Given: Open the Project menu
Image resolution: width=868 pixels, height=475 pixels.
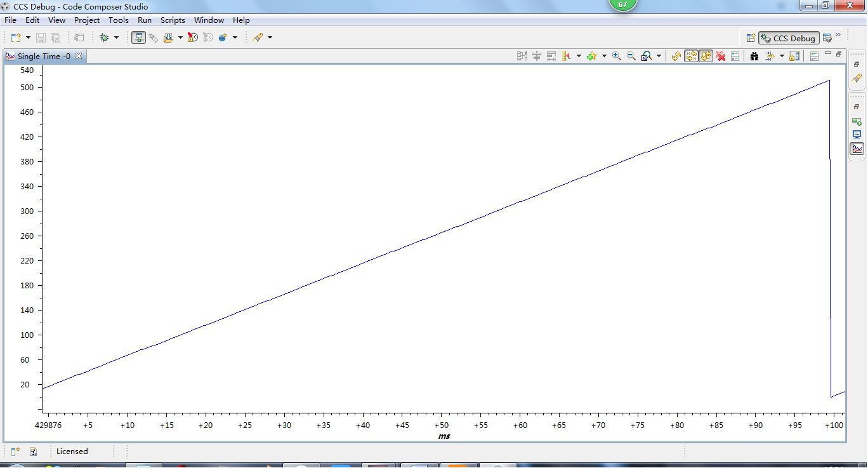Looking at the screenshot, I should coord(87,20).
